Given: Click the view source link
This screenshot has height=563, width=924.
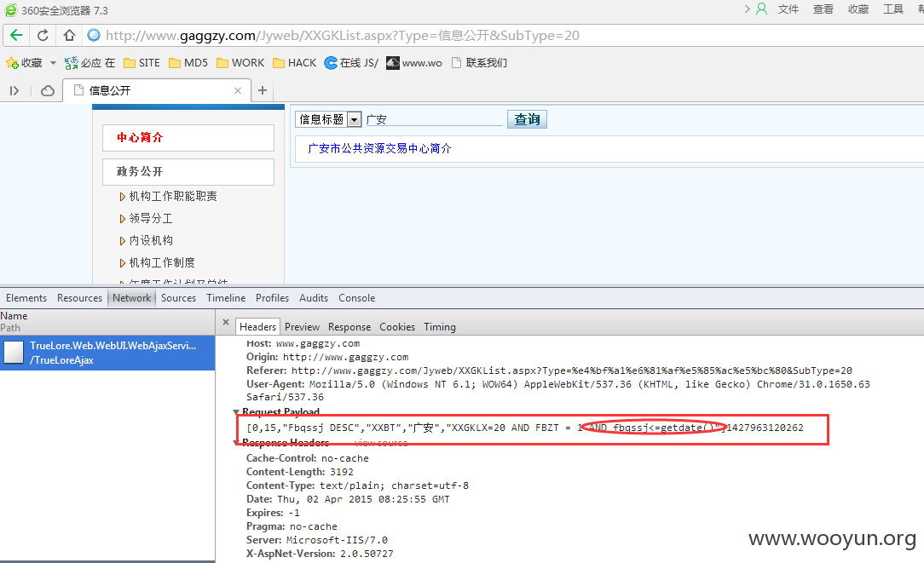Looking at the screenshot, I should pos(381,443).
